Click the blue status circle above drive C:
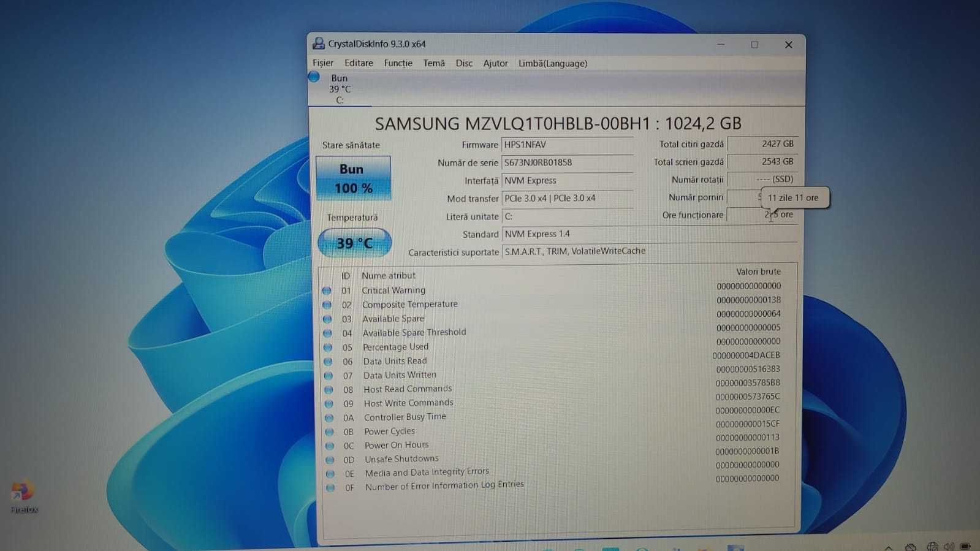The image size is (980, 551). click(314, 77)
